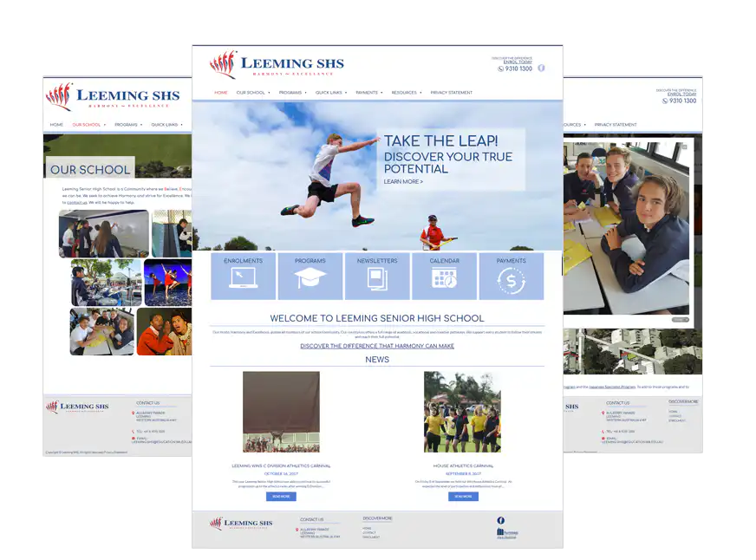The height and width of the screenshot is (560, 756).
Task: Select PRIVACY STATEMENT in center page navigation
Action: 452,93
